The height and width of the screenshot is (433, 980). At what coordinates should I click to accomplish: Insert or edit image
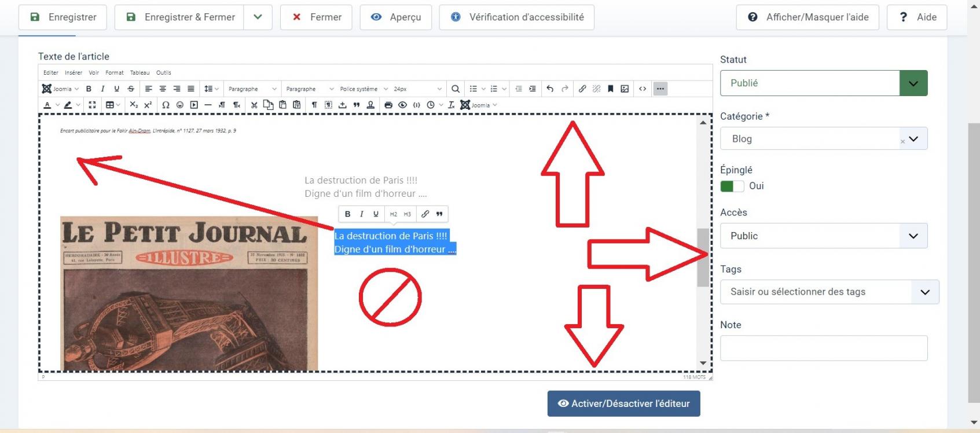click(625, 89)
